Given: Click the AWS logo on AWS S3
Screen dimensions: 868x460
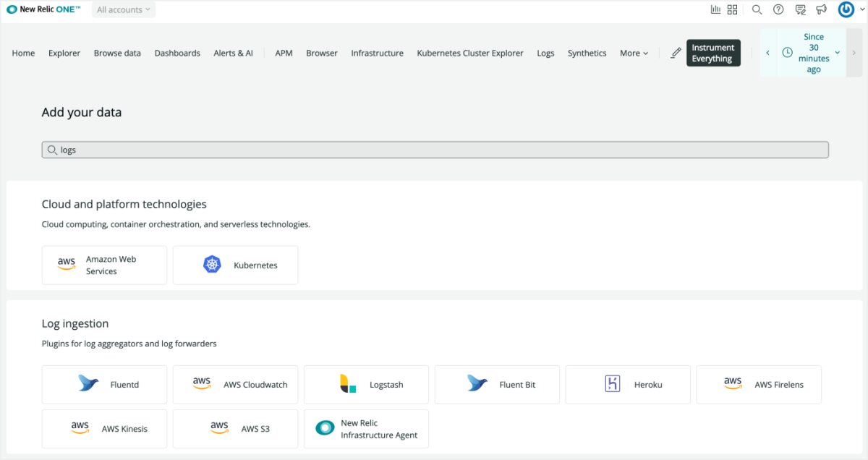Looking at the screenshot, I should [x=220, y=427].
